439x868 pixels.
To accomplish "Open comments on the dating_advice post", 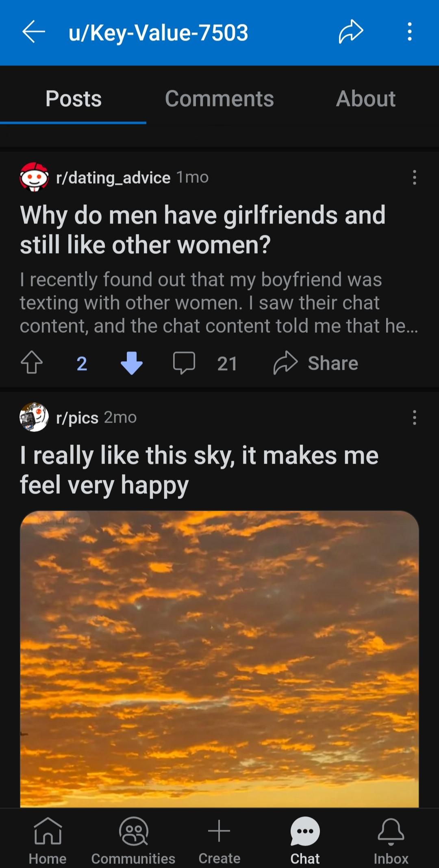I will coord(184,362).
